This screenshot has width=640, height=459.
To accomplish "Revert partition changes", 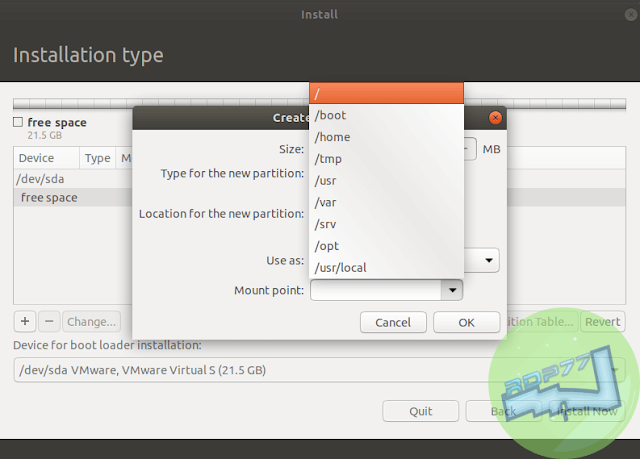I will coord(602,322).
